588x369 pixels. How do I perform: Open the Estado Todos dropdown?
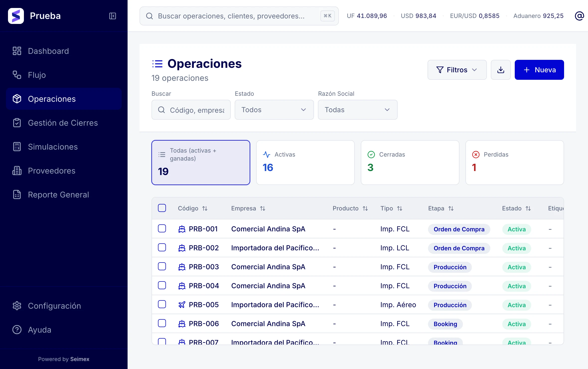click(x=274, y=110)
